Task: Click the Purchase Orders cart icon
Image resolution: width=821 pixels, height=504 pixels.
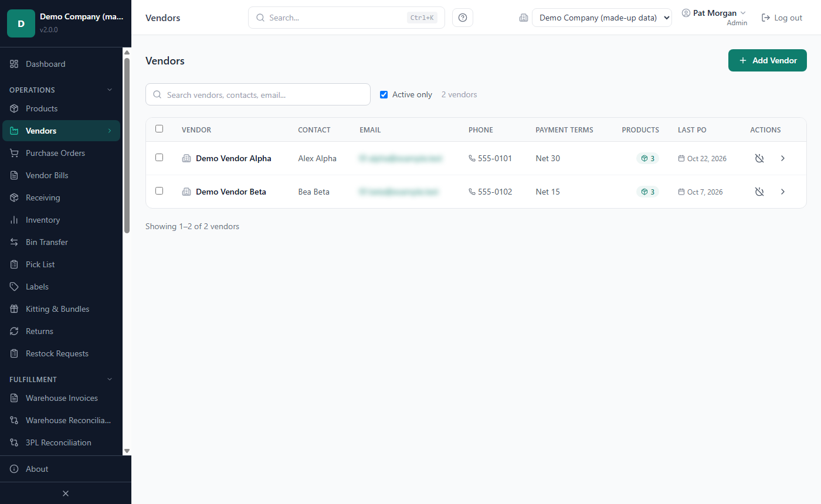Action: point(14,153)
